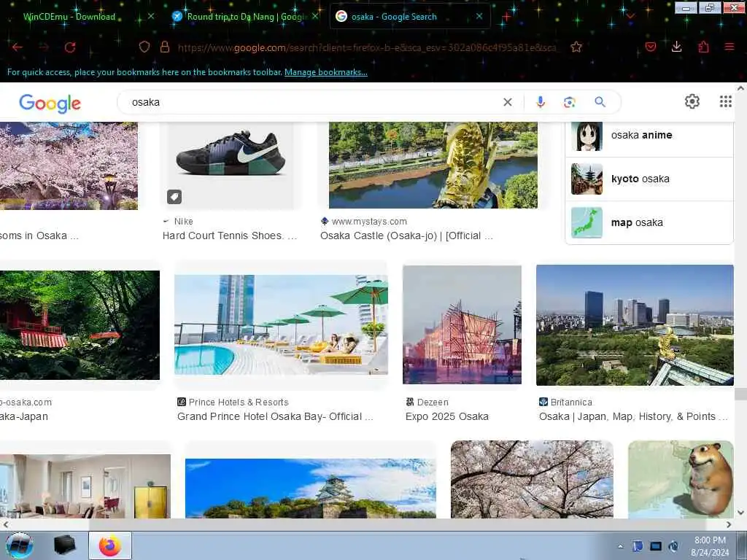Click the list all tabs dropdown arrow
Image resolution: width=747 pixels, height=560 pixels.
pyautogui.click(x=630, y=16)
